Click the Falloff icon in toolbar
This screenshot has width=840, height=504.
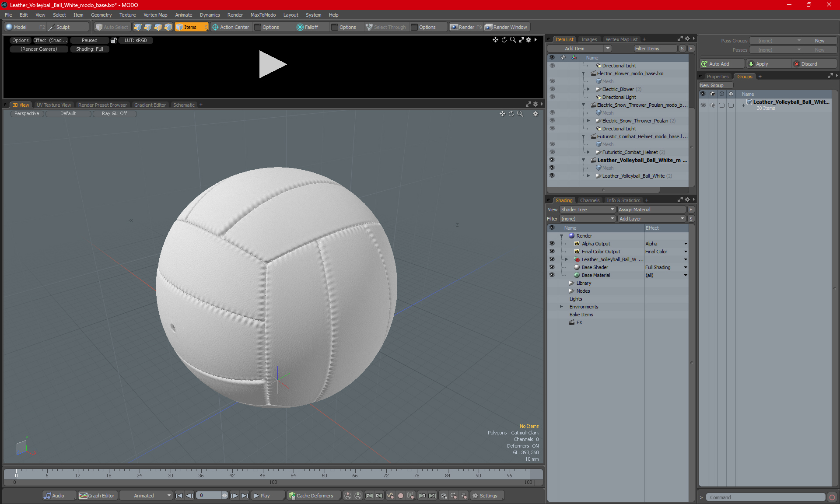pos(300,27)
